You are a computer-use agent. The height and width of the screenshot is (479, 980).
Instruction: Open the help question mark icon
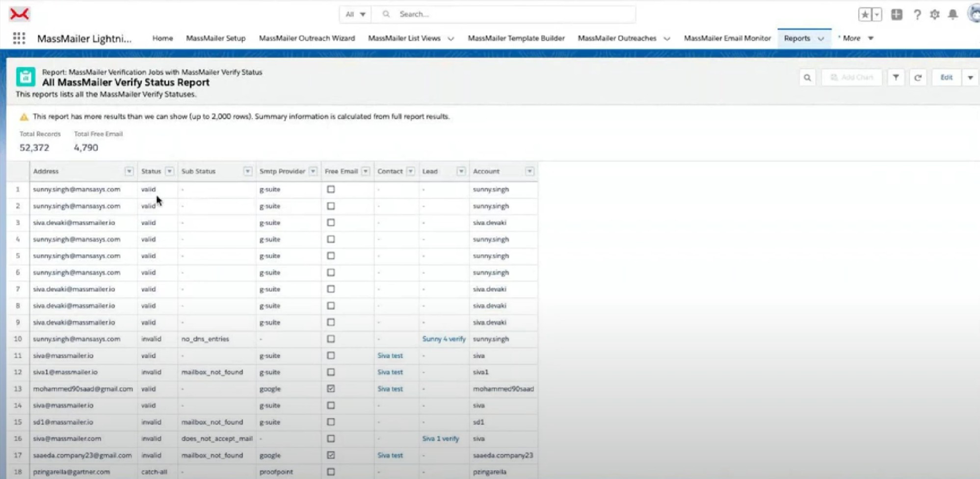tap(917, 15)
